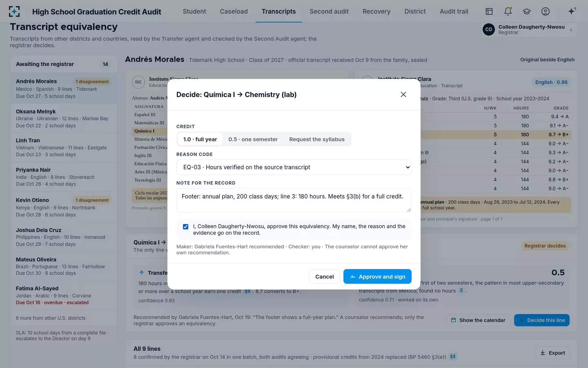
Task: Open the Reason code dropdown
Action: (x=294, y=167)
